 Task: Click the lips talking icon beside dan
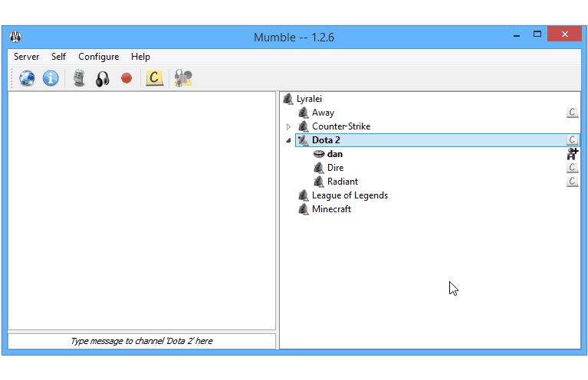coord(319,154)
